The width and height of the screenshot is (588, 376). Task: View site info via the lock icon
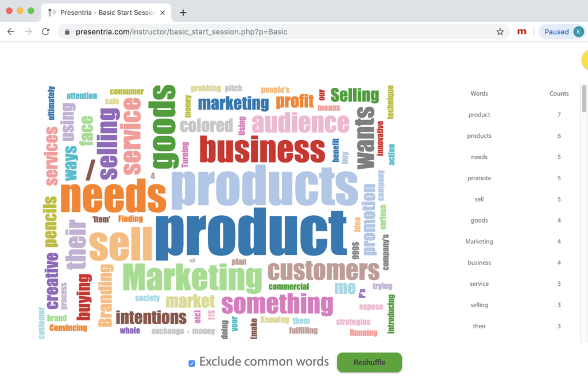[67, 32]
